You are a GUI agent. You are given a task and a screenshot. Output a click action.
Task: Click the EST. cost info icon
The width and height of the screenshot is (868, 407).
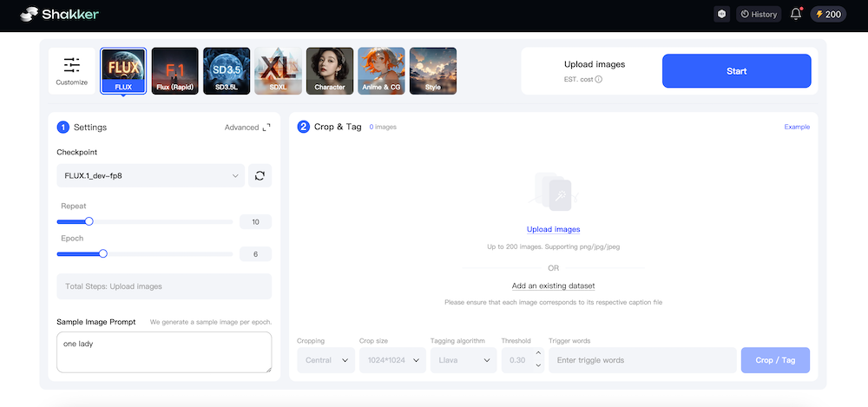[599, 79]
